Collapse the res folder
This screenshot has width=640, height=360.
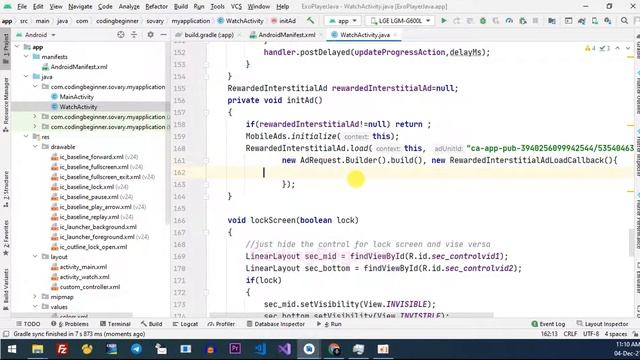(x=26, y=137)
